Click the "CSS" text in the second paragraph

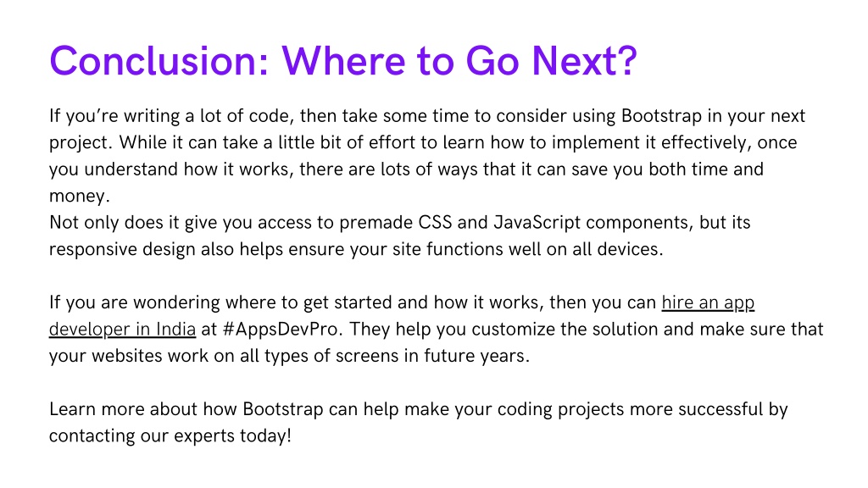click(x=435, y=223)
